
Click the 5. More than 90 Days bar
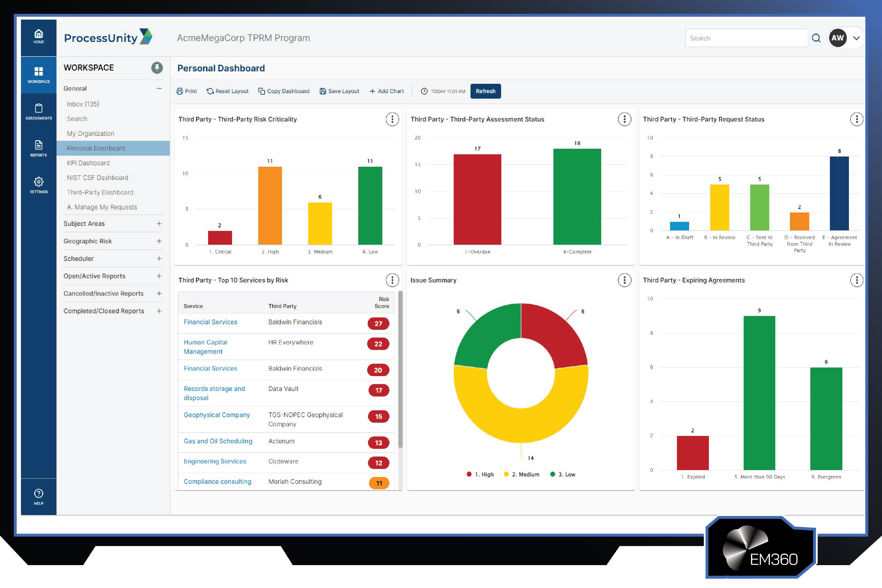759,393
